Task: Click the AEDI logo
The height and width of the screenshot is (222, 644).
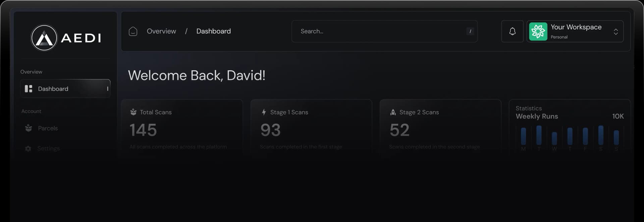Action: 66,38
